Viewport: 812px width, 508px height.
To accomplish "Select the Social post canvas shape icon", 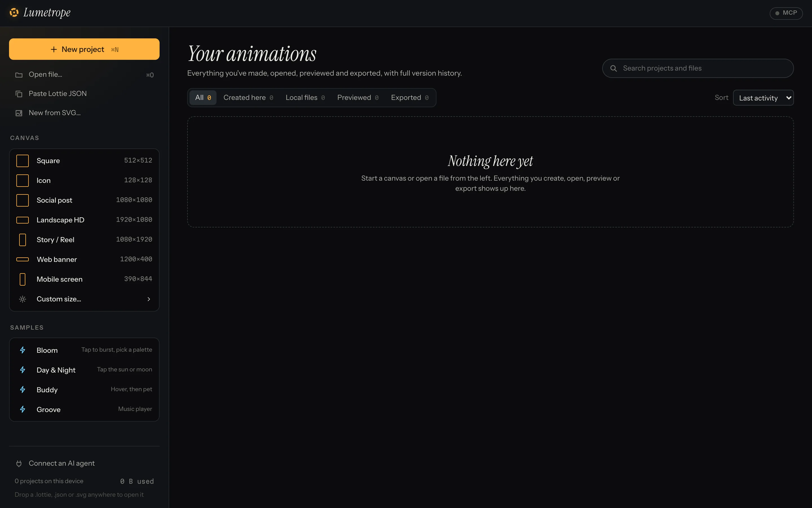I will click(23, 200).
